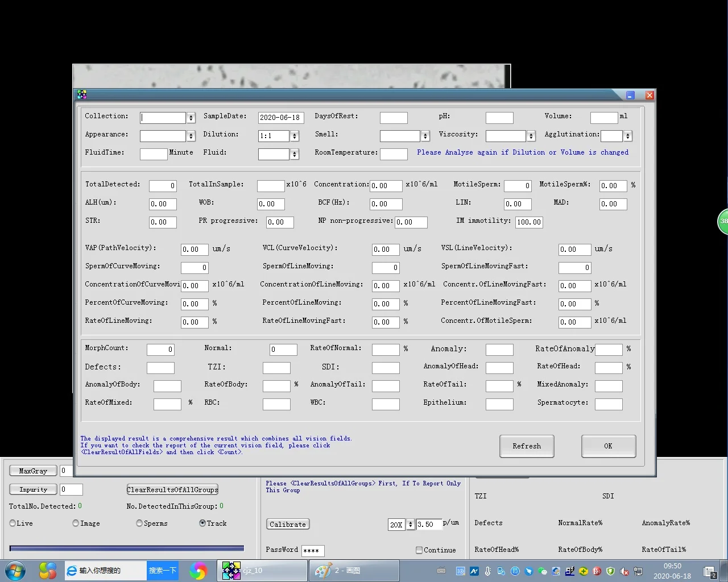This screenshot has width=728, height=582.
Task: Open the 20X magnification dropdown
Action: (410, 525)
